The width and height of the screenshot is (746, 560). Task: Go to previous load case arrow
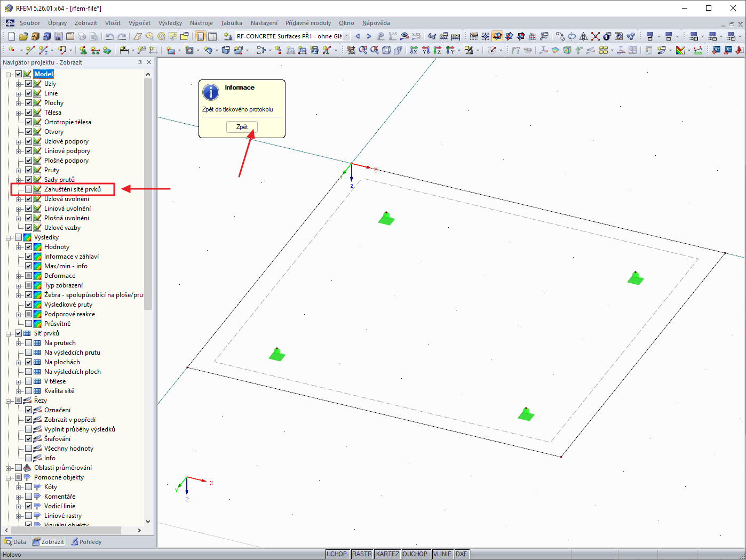pyautogui.click(x=358, y=36)
